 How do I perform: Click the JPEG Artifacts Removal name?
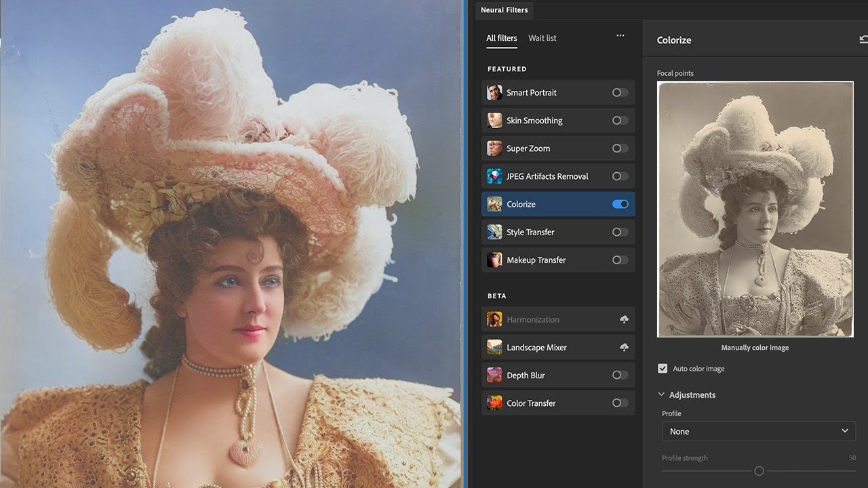[547, 176]
